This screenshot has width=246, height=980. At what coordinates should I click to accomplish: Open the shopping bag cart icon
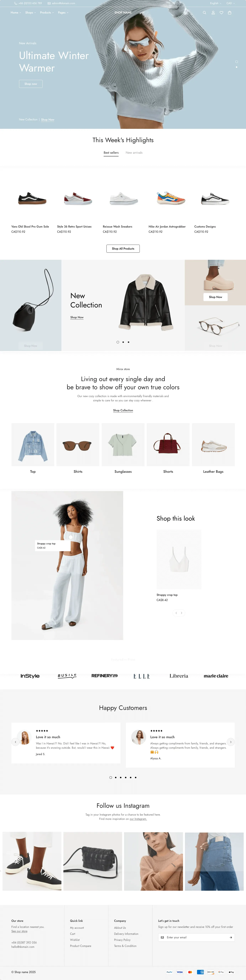(x=230, y=13)
